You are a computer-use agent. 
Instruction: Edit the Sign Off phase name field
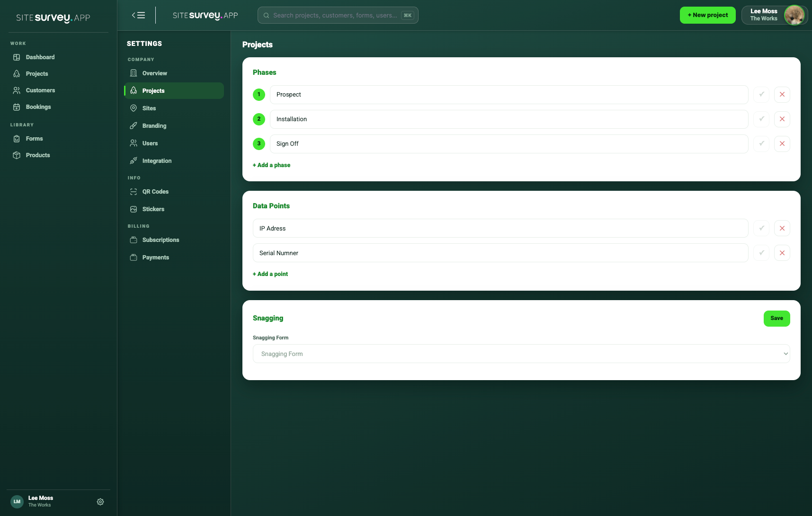click(509, 144)
